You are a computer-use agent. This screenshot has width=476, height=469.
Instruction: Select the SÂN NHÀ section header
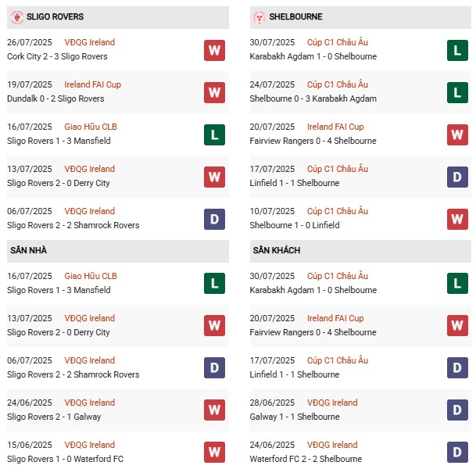(28, 250)
